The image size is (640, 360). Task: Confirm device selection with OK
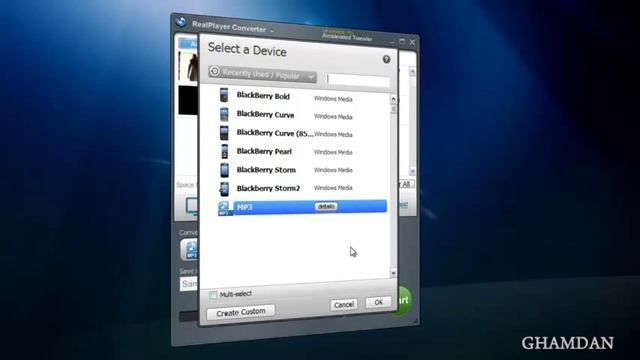[378, 302]
